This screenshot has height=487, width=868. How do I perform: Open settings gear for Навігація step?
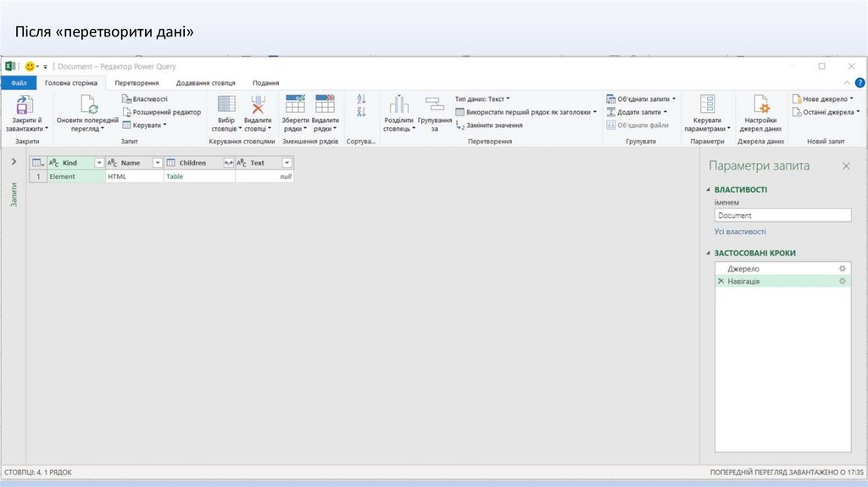pyautogui.click(x=842, y=282)
